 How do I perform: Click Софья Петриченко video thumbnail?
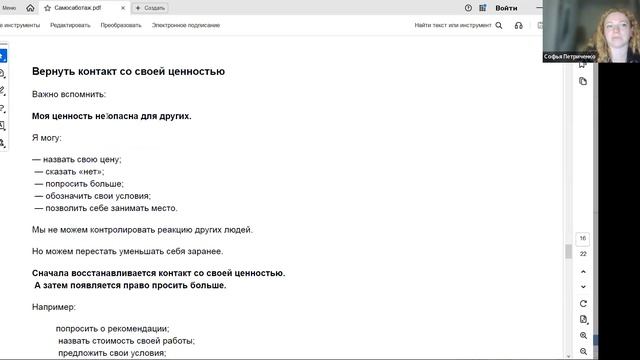point(591,31)
